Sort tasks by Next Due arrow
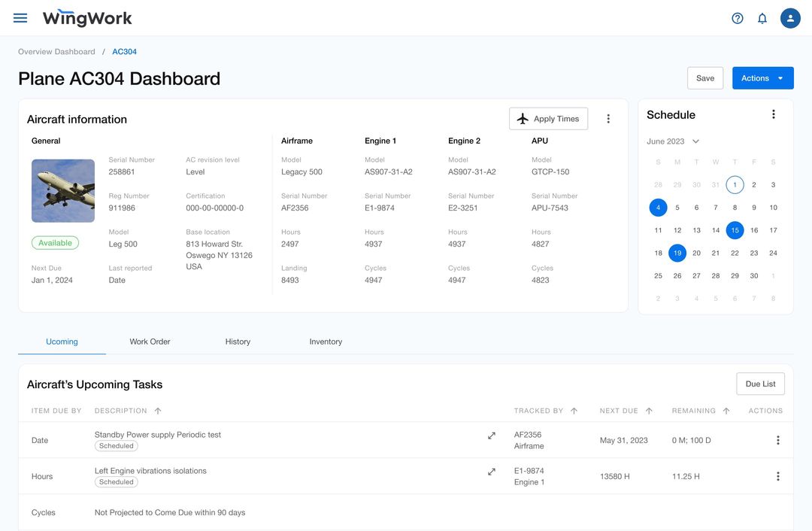Viewport: 812px width, 531px height. (x=649, y=411)
